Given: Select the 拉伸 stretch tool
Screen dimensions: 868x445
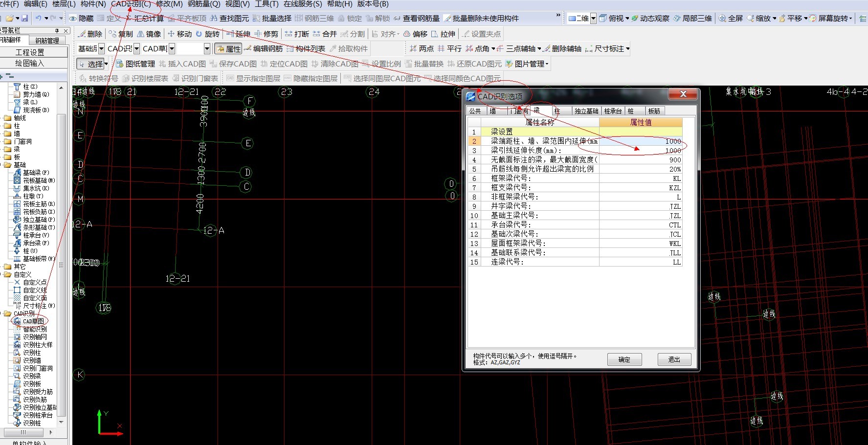Looking at the screenshot, I should point(443,34).
